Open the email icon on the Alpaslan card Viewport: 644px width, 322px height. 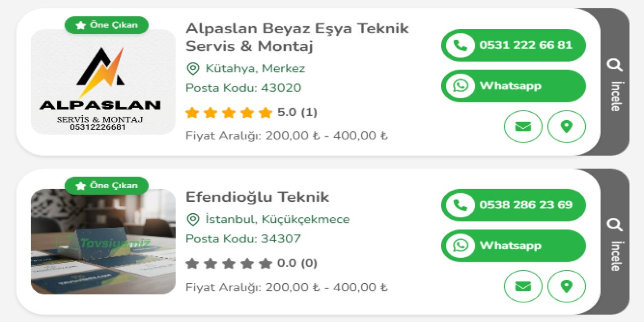[x=523, y=126]
